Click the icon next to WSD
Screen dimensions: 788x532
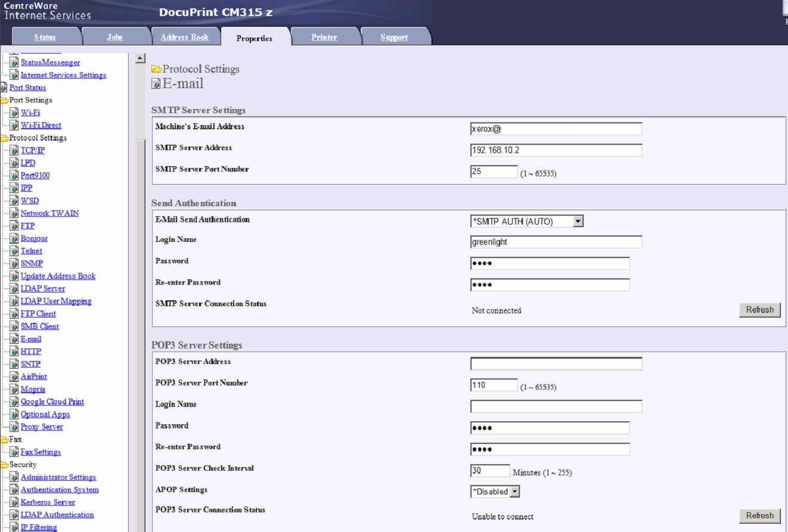(15, 201)
